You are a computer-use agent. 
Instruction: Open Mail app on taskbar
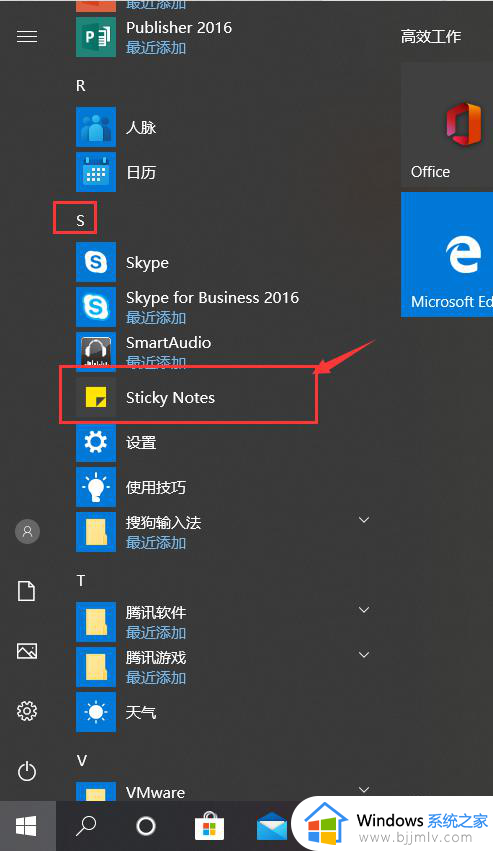[271, 827]
